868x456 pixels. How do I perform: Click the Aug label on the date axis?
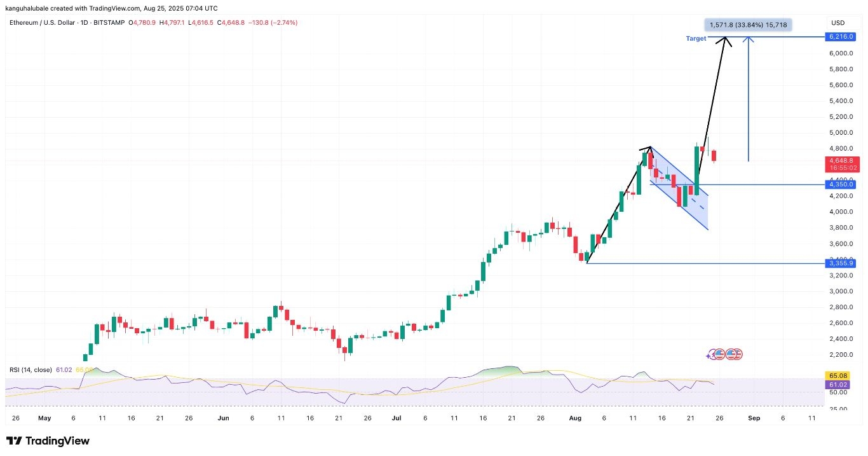coord(575,418)
